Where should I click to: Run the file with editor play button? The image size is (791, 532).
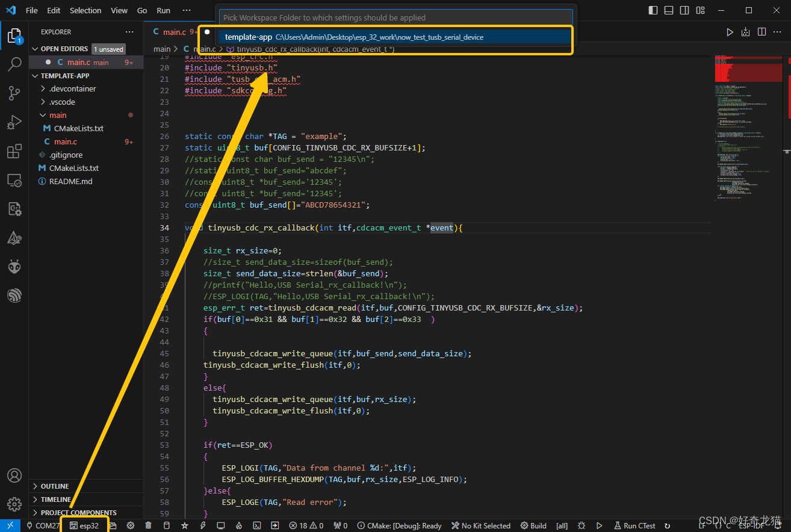click(x=730, y=32)
